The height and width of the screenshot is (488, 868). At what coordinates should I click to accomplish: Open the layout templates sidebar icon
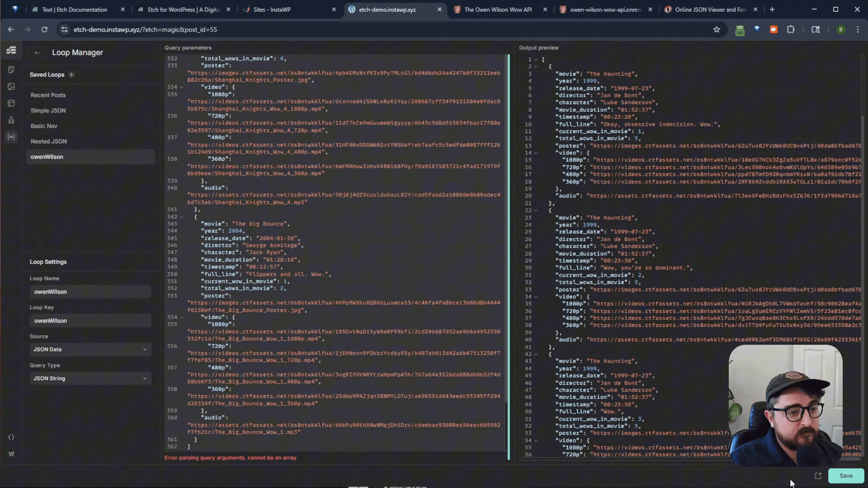(11, 103)
